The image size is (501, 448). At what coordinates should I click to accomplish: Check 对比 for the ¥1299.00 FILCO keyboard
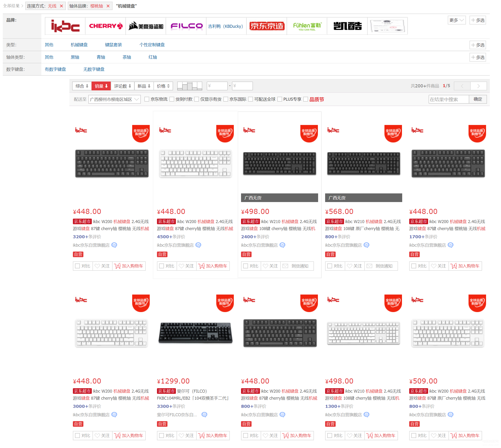[161, 435]
